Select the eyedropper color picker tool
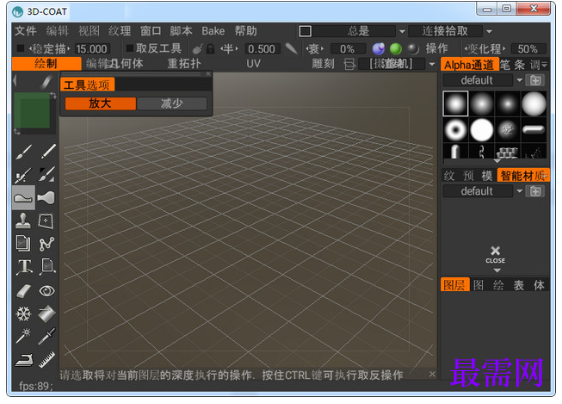The height and width of the screenshot is (404, 562). click(x=47, y=336)
